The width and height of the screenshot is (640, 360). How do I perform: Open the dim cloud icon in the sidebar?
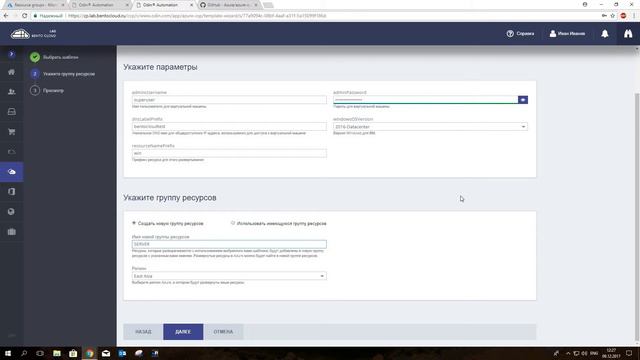click(11, 152)
